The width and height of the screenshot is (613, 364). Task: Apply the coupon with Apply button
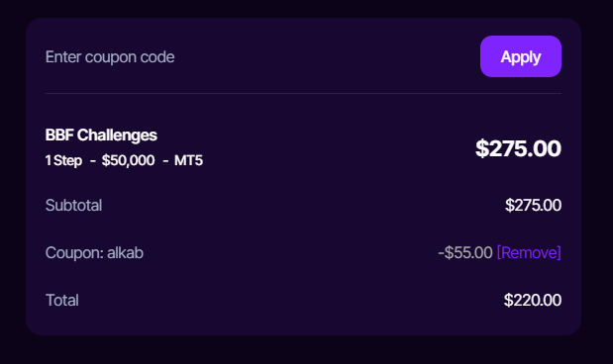[521, 56]
